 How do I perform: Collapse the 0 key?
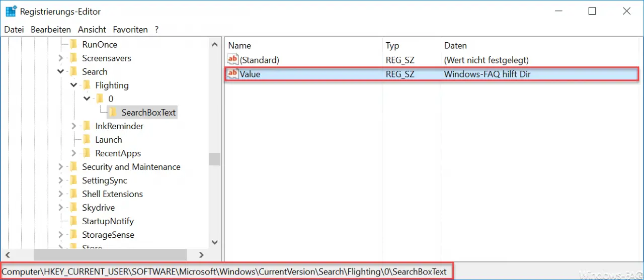tap(87, 99)
